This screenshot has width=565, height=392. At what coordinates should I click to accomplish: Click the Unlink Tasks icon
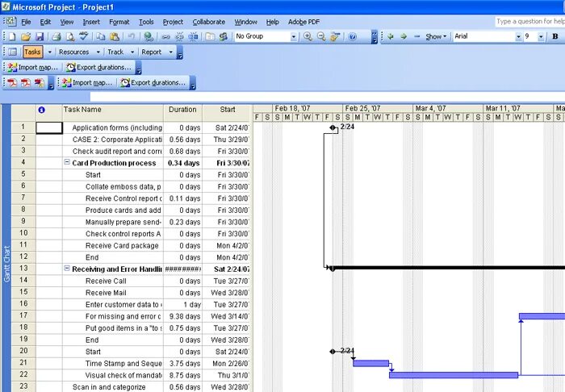pyautogui.click(x=179, y=36)
